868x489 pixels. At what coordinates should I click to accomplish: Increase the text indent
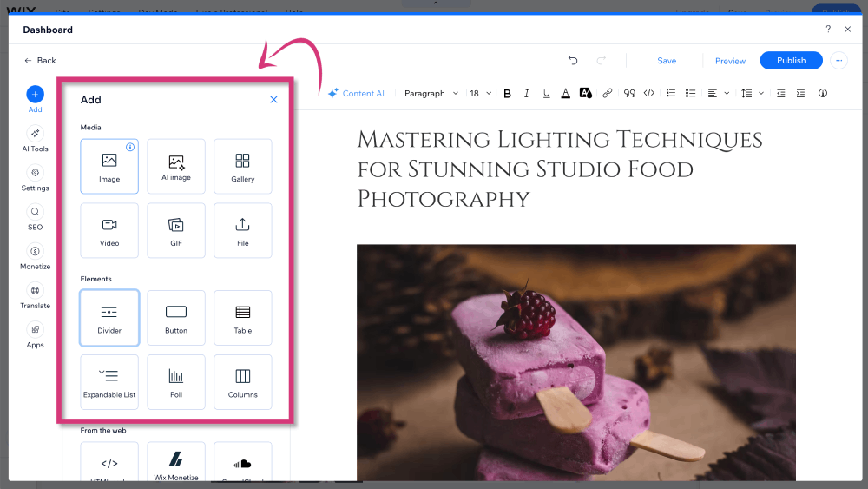(800, 94)
